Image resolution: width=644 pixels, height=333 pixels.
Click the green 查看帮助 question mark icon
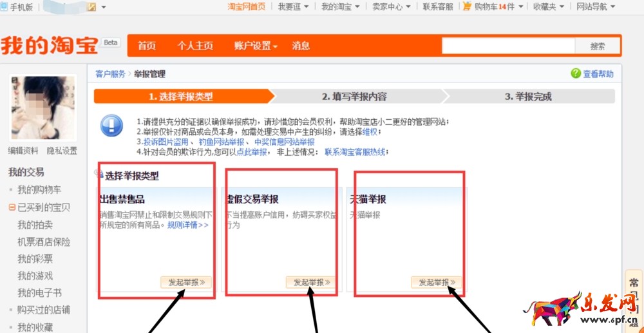point(576,73)
